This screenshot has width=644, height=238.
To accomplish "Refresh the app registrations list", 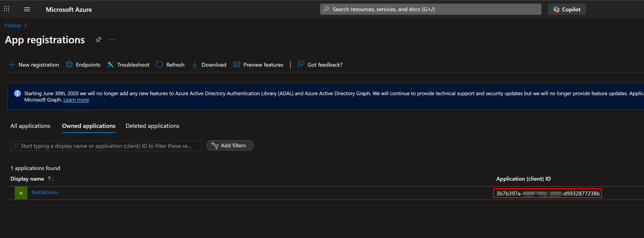I will [159, 64].
